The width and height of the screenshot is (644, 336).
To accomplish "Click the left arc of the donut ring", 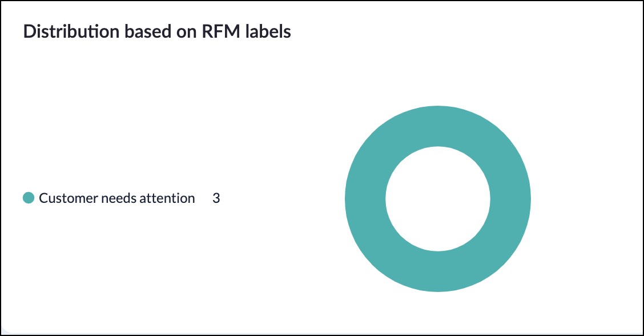I will point(365,199).
